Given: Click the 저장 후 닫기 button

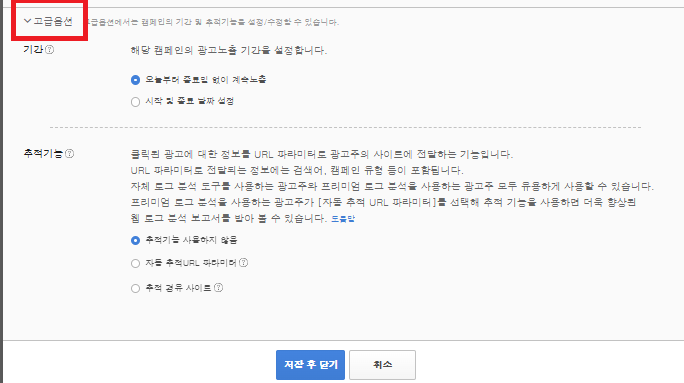Looking at the screenshot, I should click(x=310, y=365).
